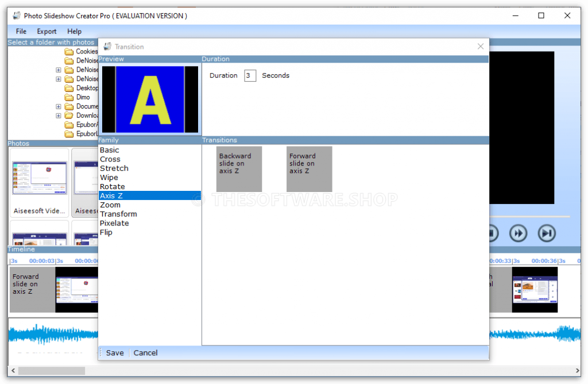This screenshot has width=588, height=384.
Task: Select the Desktop folder icon
Action: [x=70, y=88]
